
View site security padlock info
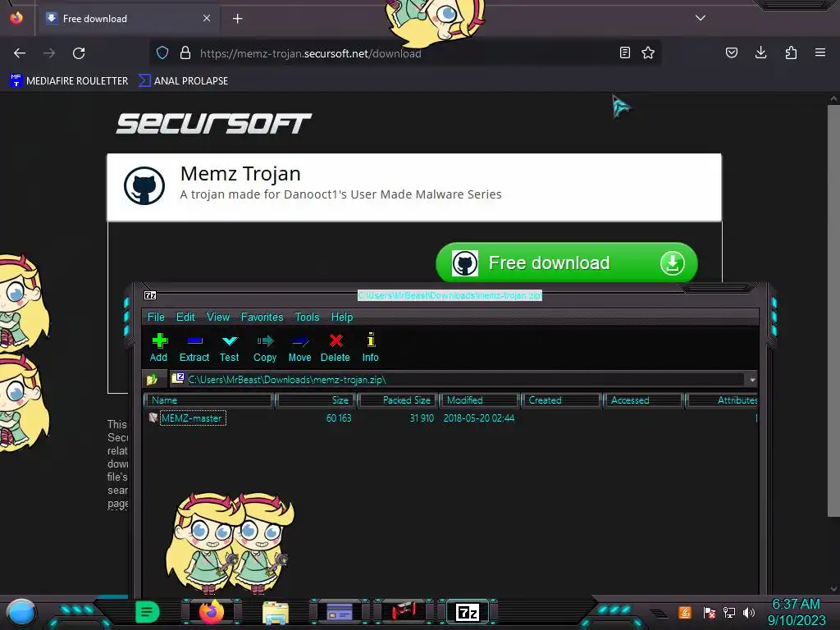pyautogui.click(x=185, y=53)
